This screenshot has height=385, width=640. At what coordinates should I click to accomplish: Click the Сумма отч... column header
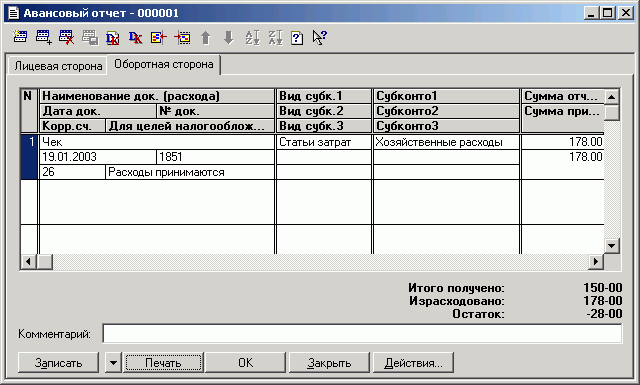click(563, 96)
